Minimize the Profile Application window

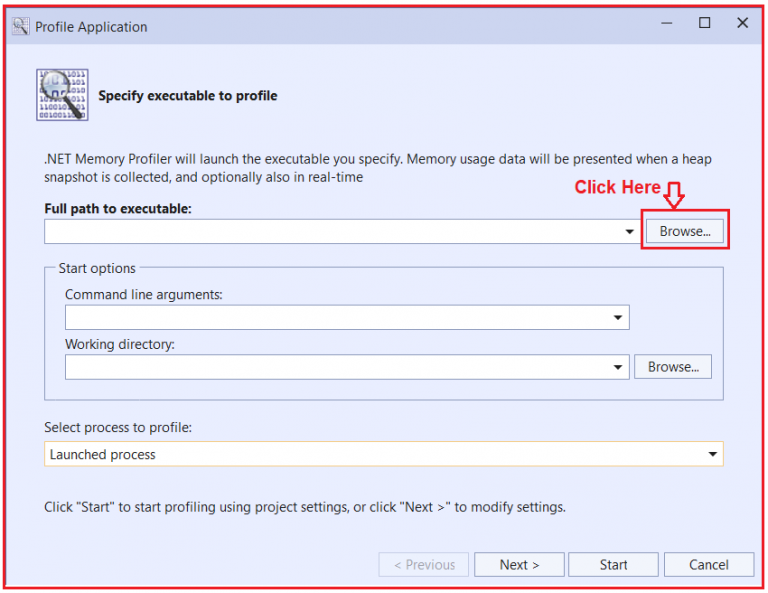[667, 23]
